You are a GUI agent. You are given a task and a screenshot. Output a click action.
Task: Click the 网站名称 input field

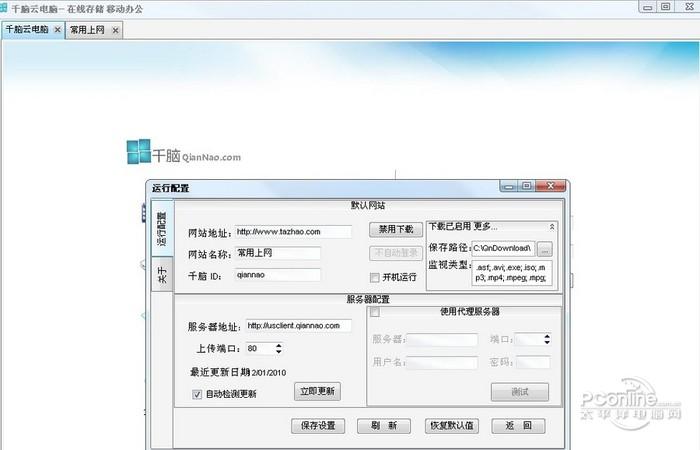point(278,253)
